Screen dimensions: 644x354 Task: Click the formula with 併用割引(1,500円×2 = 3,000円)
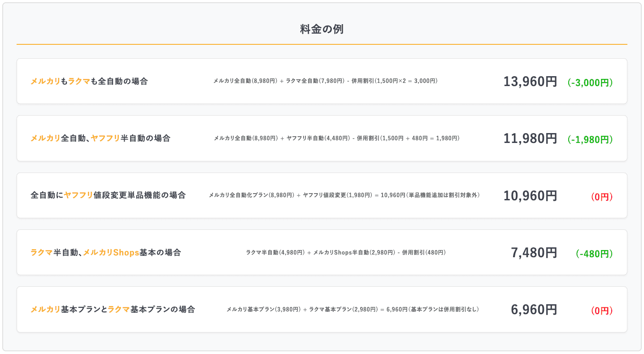tap(326, 81)
